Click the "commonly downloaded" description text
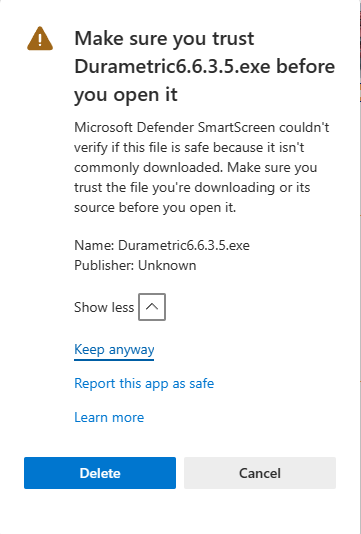Viewport: 361px width, 534px height. point(148,167)
